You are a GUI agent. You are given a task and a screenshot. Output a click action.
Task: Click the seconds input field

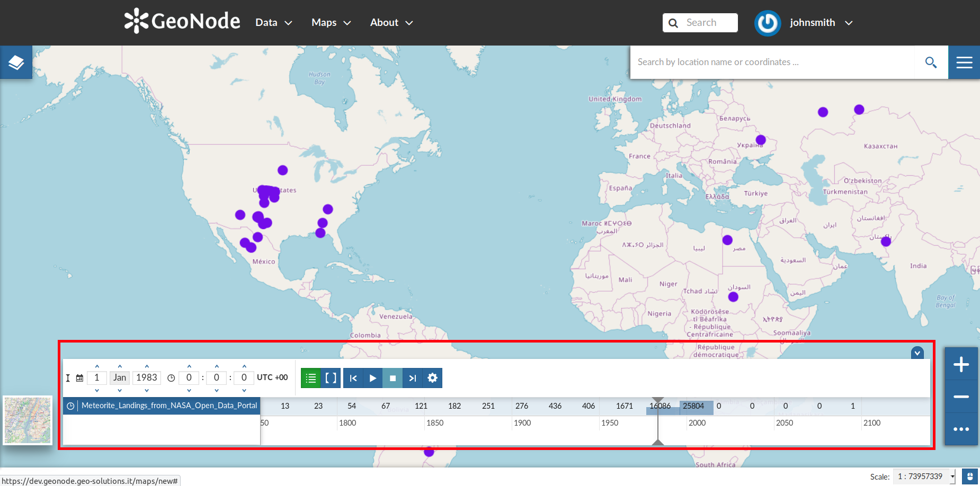click(x=244, y=378)
